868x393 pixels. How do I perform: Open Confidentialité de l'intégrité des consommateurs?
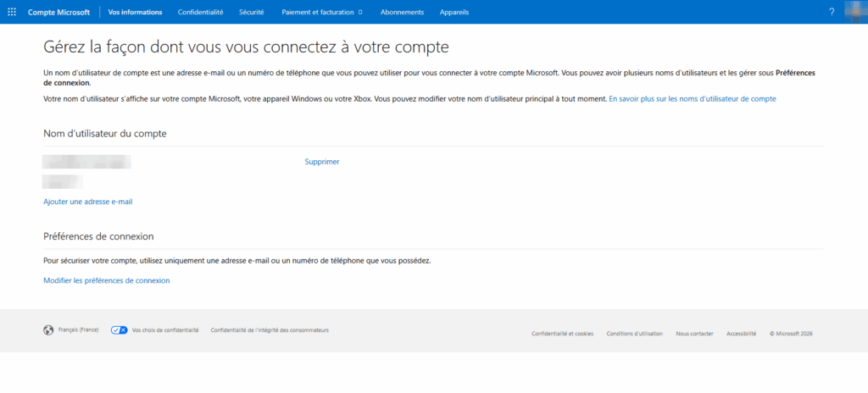pyautogui.click(x=270, y=329)
